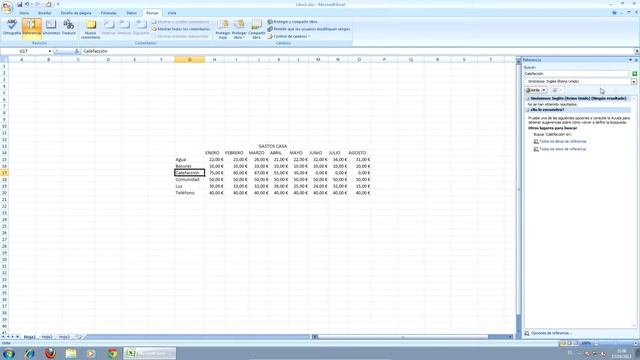Switch to the Vista ribbon tab
Screen dimensions: 640x360
(172, 13)
